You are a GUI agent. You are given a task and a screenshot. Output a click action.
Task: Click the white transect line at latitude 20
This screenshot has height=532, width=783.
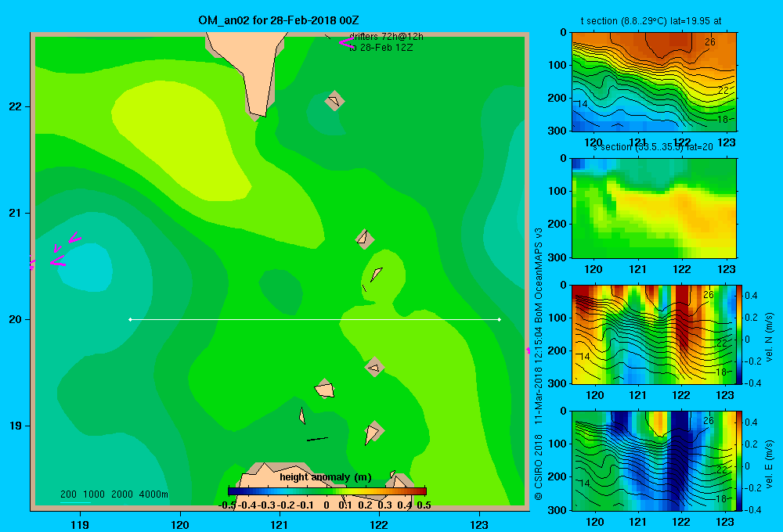pos(315,319)
